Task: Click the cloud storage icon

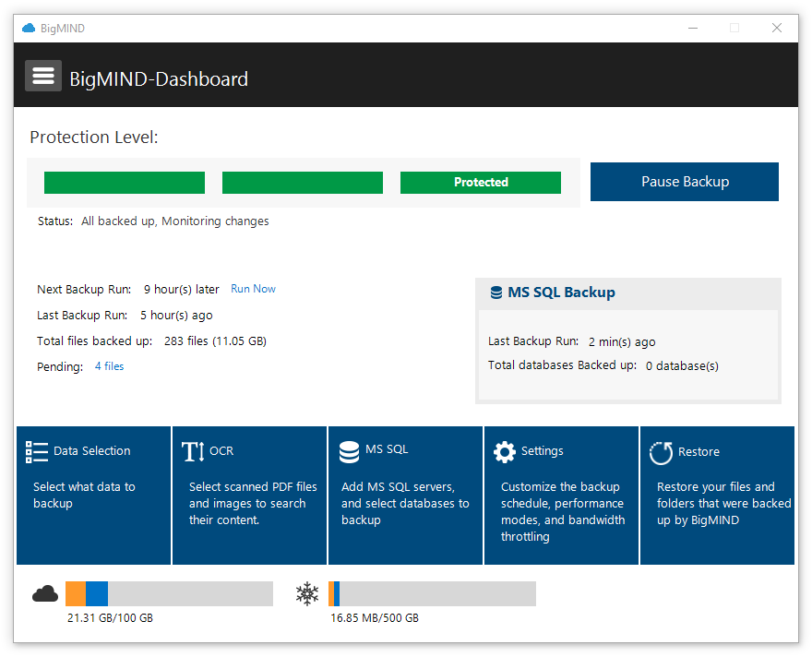Action: pyautogui.click(x=45, y=594)
